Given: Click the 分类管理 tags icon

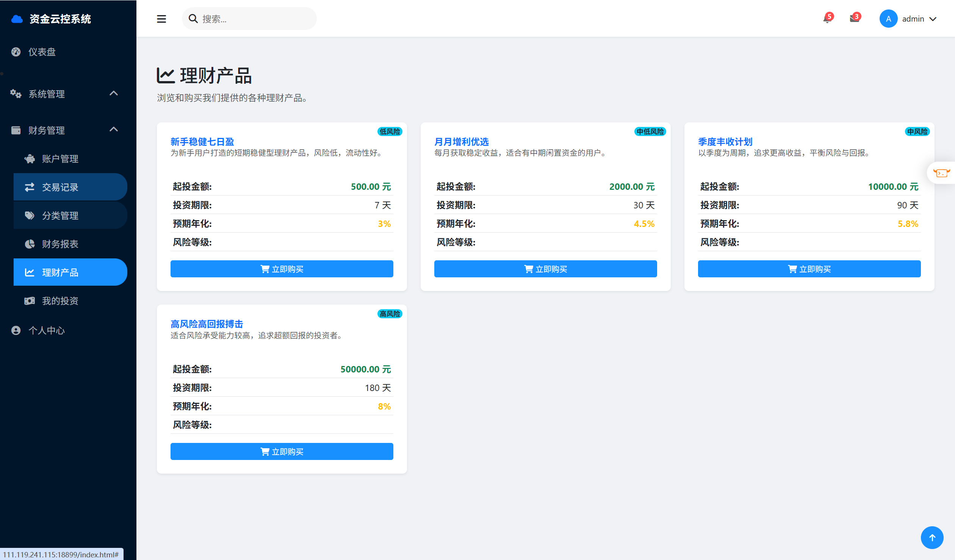Looking at the screenshot, I should (30, 216).
